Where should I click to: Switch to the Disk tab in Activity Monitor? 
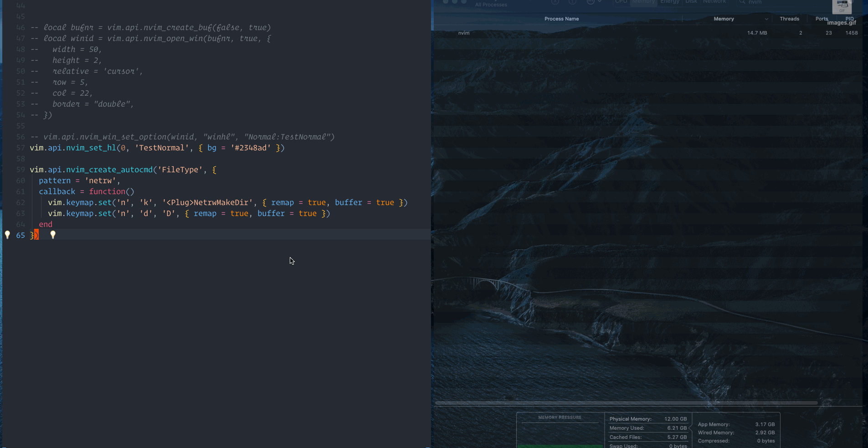coord(691,2)
